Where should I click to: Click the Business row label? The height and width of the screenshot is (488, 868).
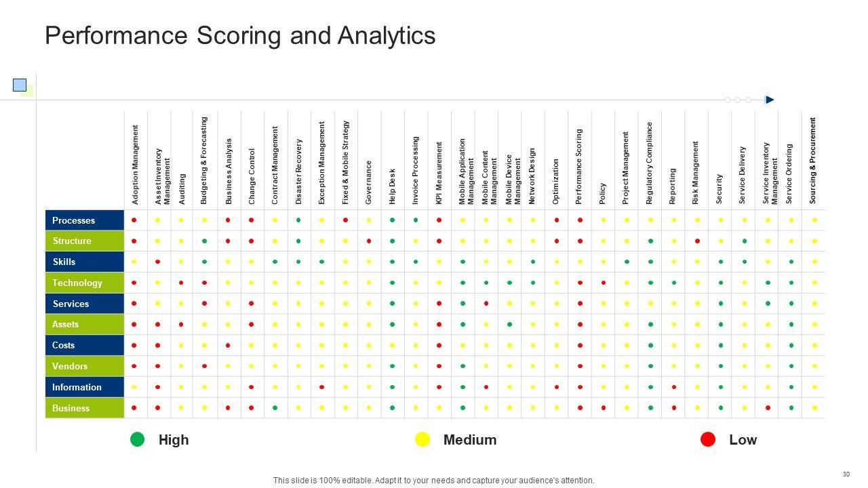tap(71, 408)
